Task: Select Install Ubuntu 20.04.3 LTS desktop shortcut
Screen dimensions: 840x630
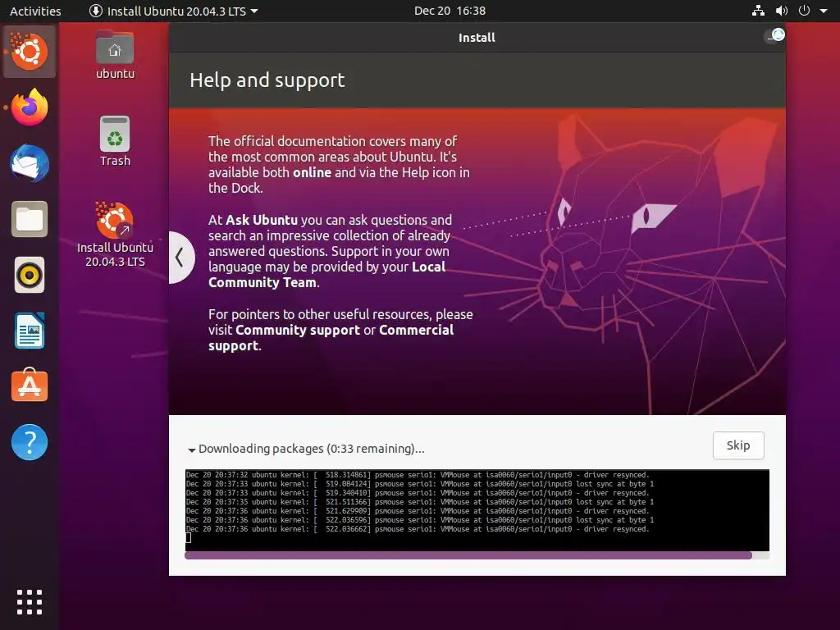Action: click(x=115, y=234)
